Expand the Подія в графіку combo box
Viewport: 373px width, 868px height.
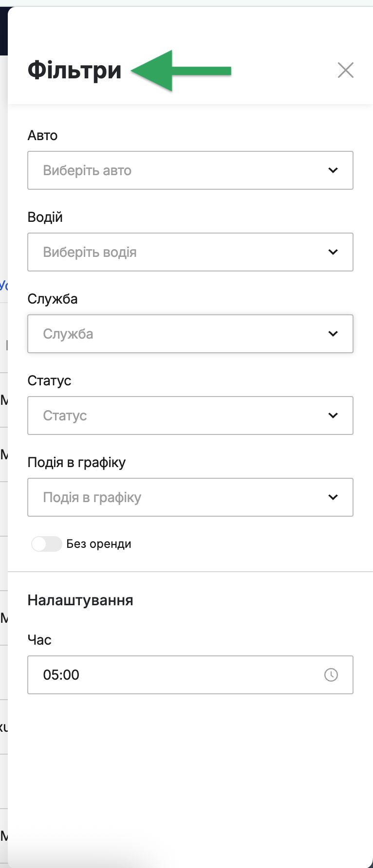[190, 497]
